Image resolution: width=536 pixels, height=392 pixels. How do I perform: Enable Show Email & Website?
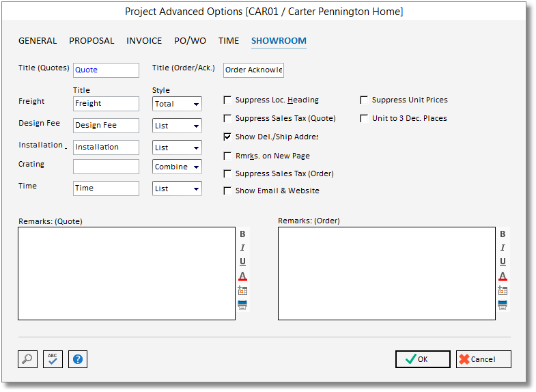pos(227,191)
